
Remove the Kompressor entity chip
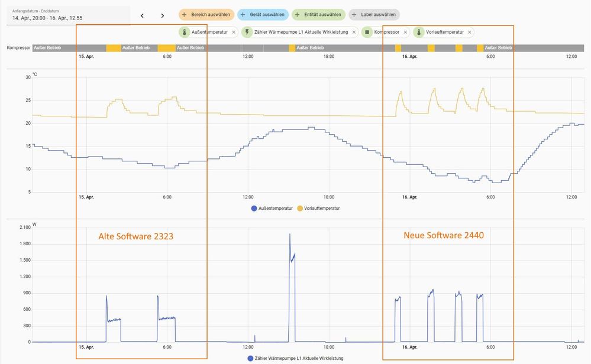point(405,32)
